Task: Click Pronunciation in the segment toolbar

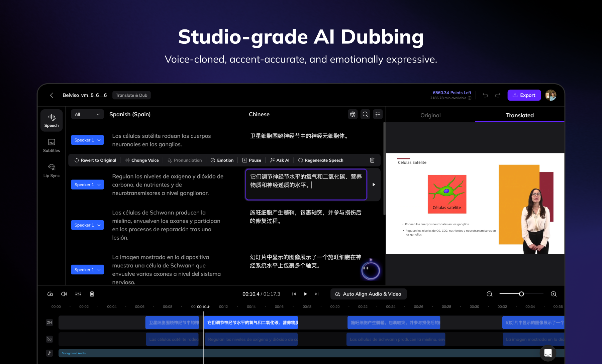Action: 185,160
